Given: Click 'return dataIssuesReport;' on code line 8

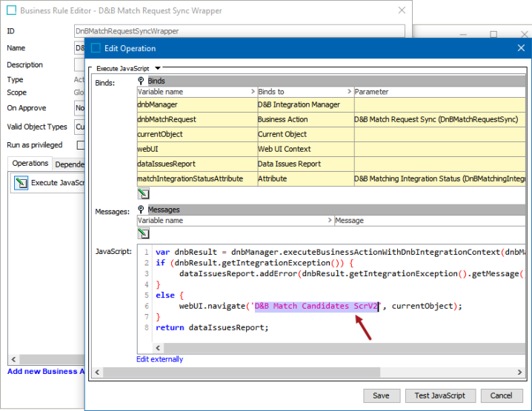Looking at the screenshot, I should (212, 327).
